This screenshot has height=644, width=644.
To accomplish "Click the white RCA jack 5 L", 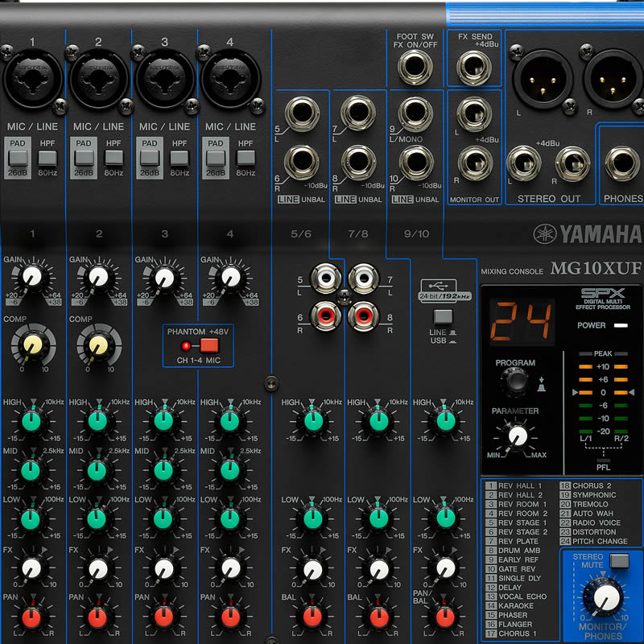I will [326, 279].
